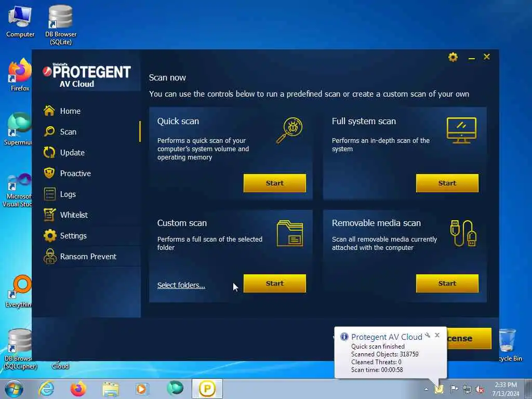
Task: Click the Protegent system tray icon
Action: click(439, 389)
